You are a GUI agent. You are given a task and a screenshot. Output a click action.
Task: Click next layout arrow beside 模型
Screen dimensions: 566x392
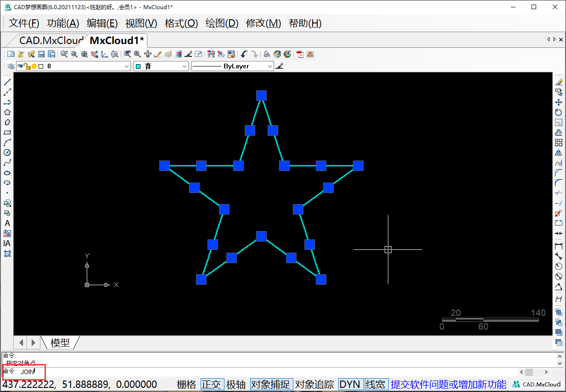click(x=33, y=342)
